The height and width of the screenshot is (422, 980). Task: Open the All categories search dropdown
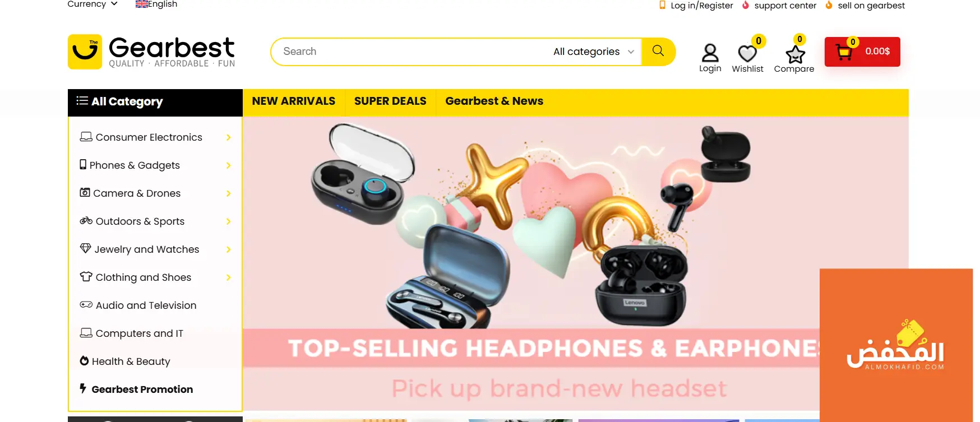click(594, 52)
